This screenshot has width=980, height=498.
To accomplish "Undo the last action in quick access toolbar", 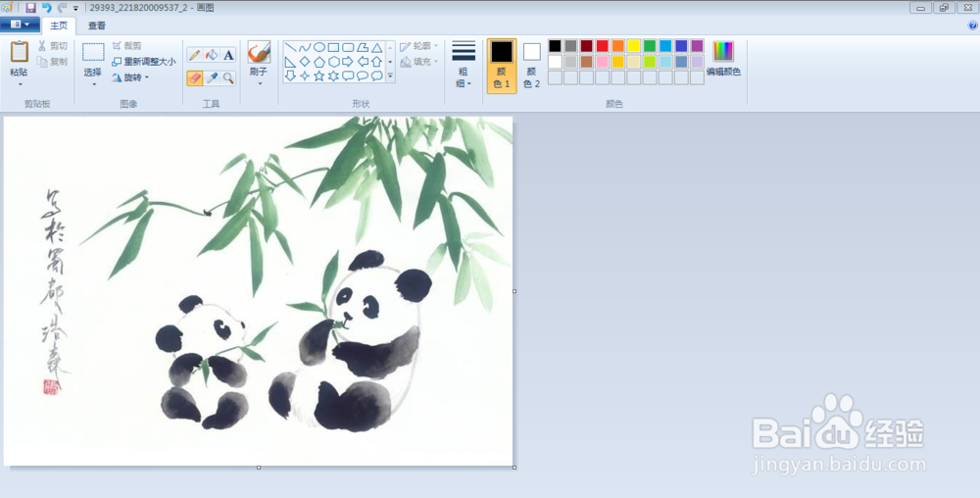I will 47,8.
